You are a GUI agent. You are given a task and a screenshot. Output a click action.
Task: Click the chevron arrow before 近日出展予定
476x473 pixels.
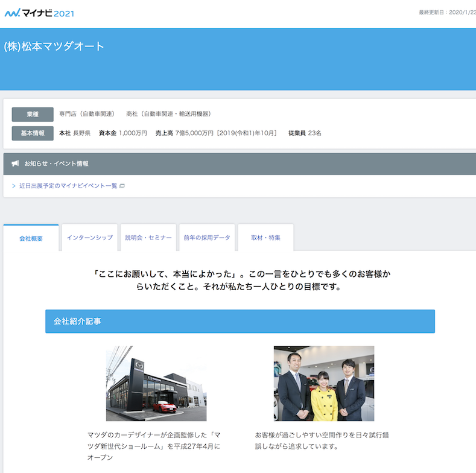(14, 186)
